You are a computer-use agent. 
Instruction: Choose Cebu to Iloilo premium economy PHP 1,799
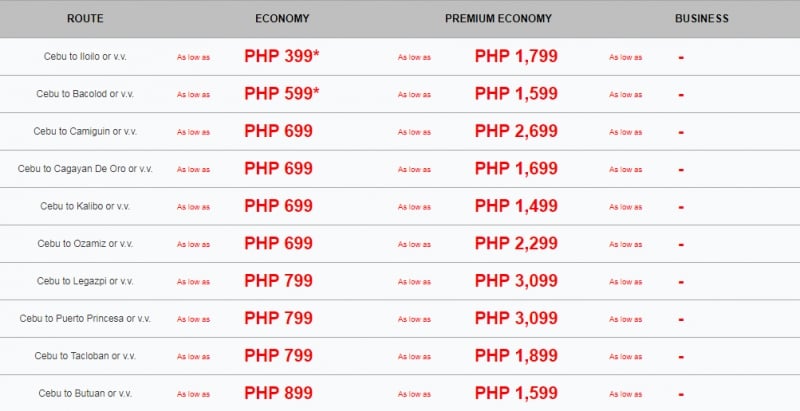point(516,56)
